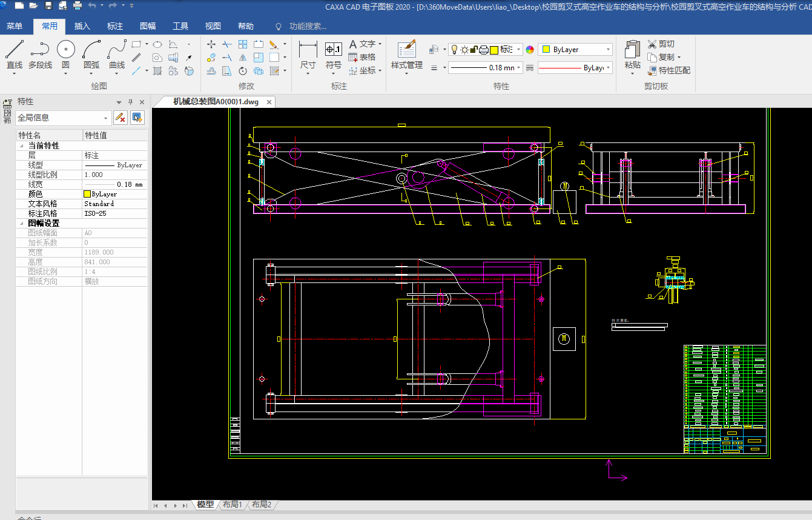This screenshot has width=812, height=520.
Task: Click the open file icon
Action: tap(33, 5)
